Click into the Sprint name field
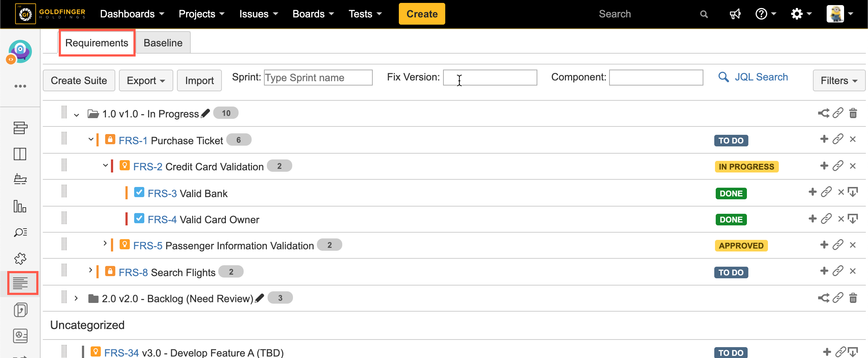868x358 pixels. coord(318,78)
